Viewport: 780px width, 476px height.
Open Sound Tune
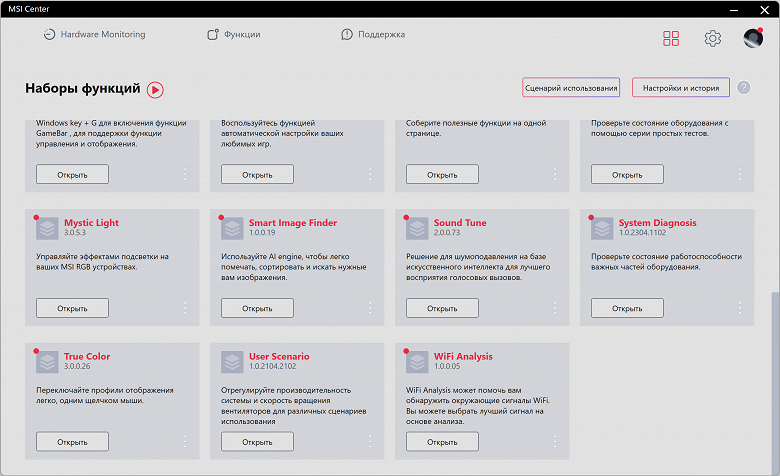442,308
